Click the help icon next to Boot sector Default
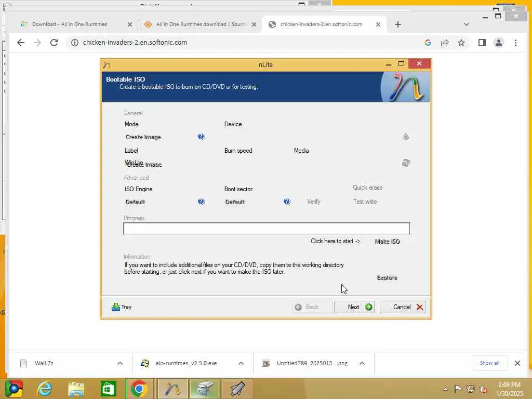 287,202
